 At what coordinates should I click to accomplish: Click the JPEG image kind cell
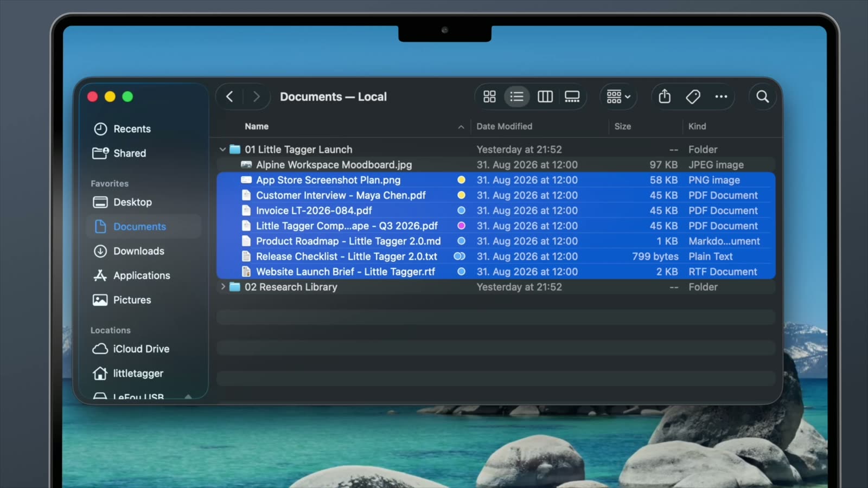[x=716, y=165]
